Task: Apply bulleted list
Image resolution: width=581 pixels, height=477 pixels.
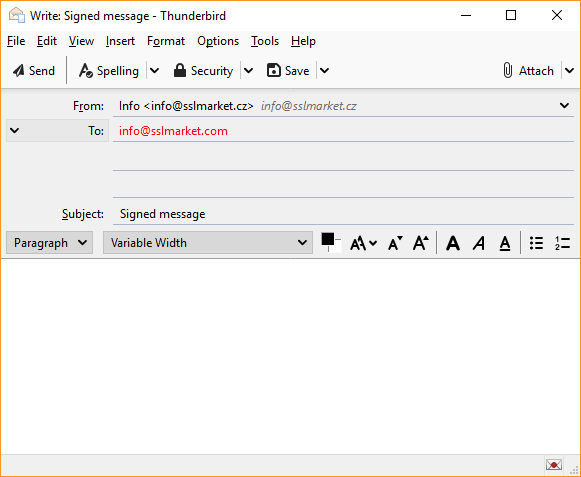Action: (536, 243)
